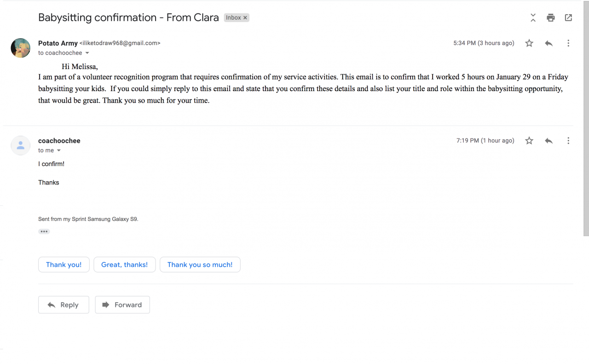Click the Forward button below the thread
The height and width of the screenshot is (364, 589).
click(122, 305)
